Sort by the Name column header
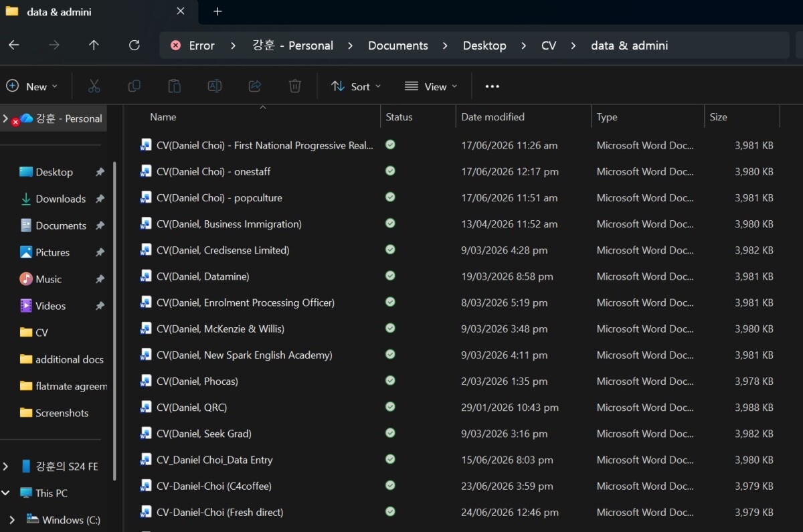The height and width of the screenshot is (532, 803). tap(163, 116)
